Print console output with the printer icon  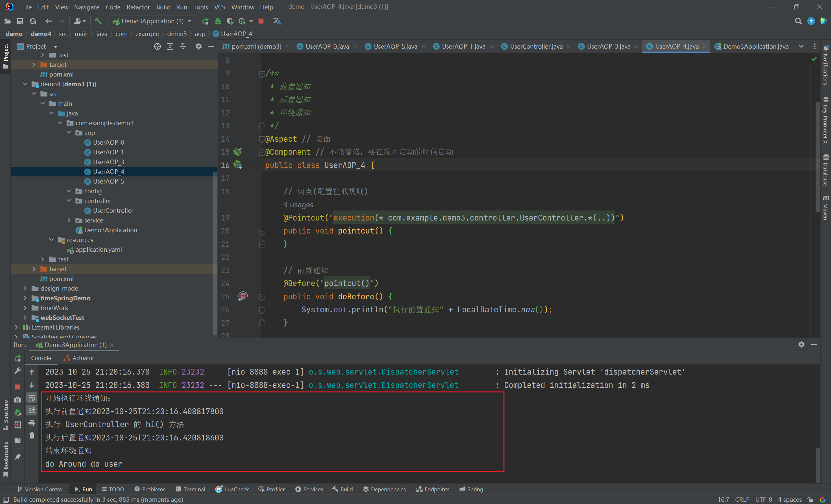[32, 423]
